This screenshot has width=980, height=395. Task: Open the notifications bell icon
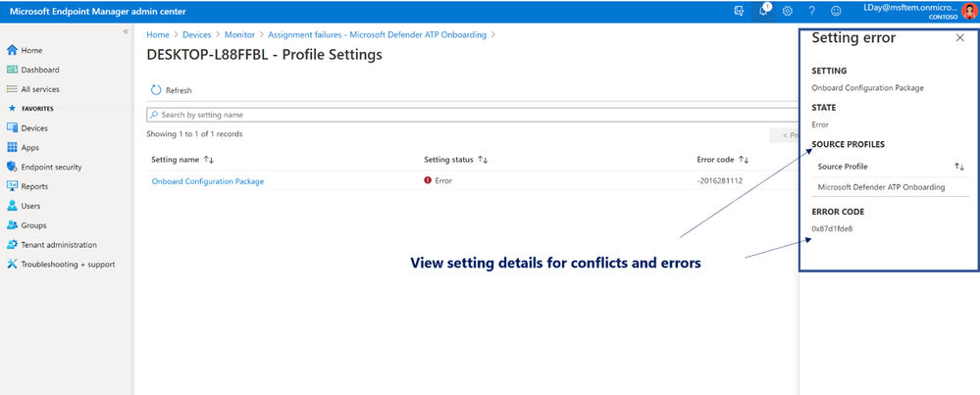click(763, 11)
